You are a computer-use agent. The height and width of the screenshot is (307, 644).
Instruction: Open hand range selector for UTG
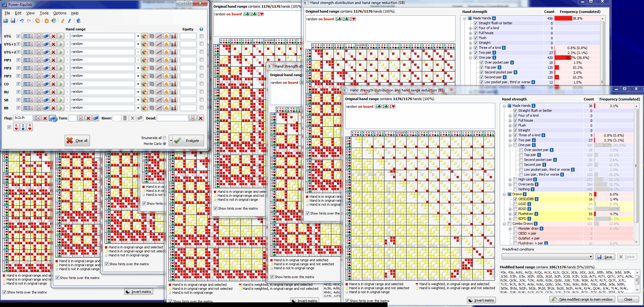pos(28,36)
